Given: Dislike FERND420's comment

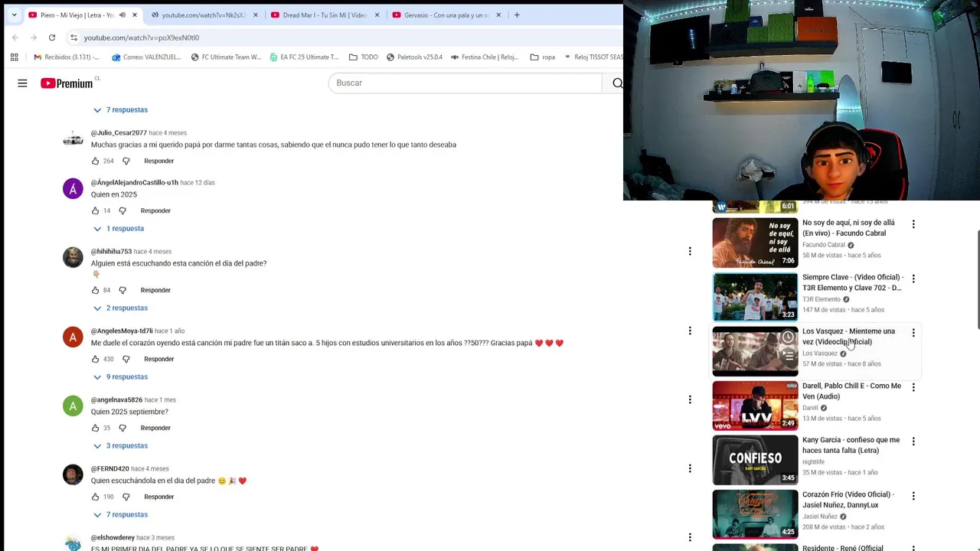Looking at the screenshot, I should pyautogui.click(x=126, y=497).
